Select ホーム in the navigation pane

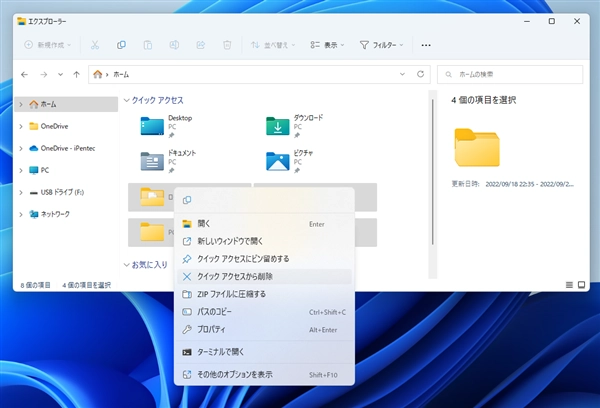66,104
